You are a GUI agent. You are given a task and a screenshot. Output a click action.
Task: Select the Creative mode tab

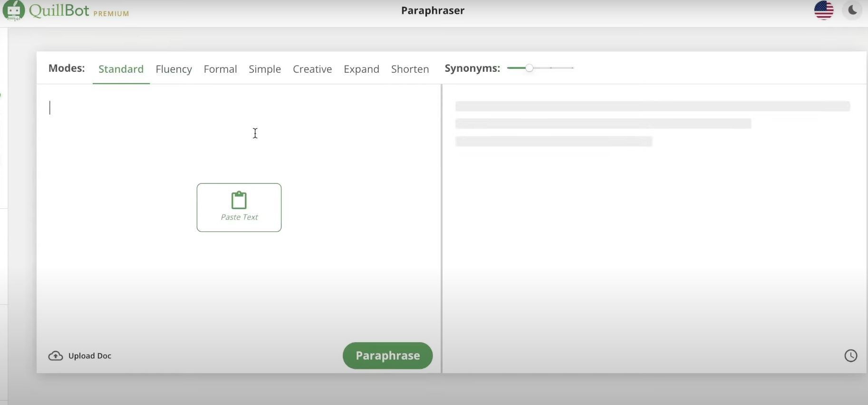pos(312,69)
